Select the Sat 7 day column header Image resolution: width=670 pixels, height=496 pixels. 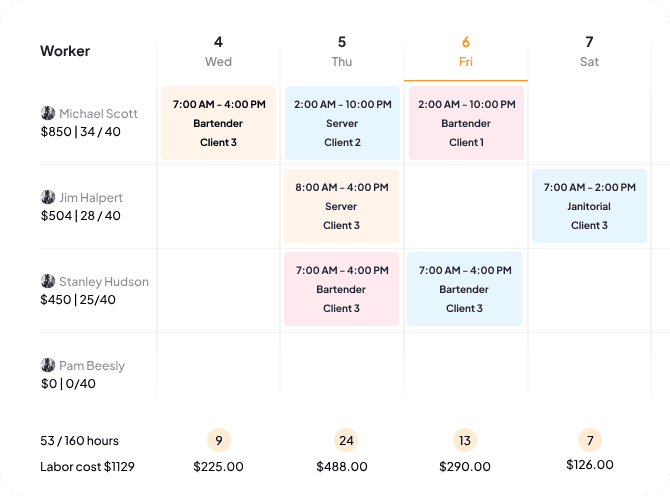click(x=590, y=51)
